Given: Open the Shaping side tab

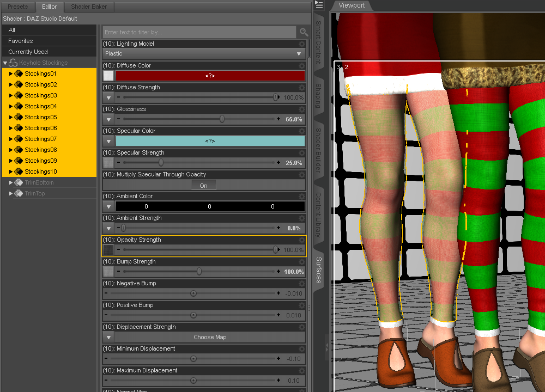Looking at the screenshot, I should (318, 95).
